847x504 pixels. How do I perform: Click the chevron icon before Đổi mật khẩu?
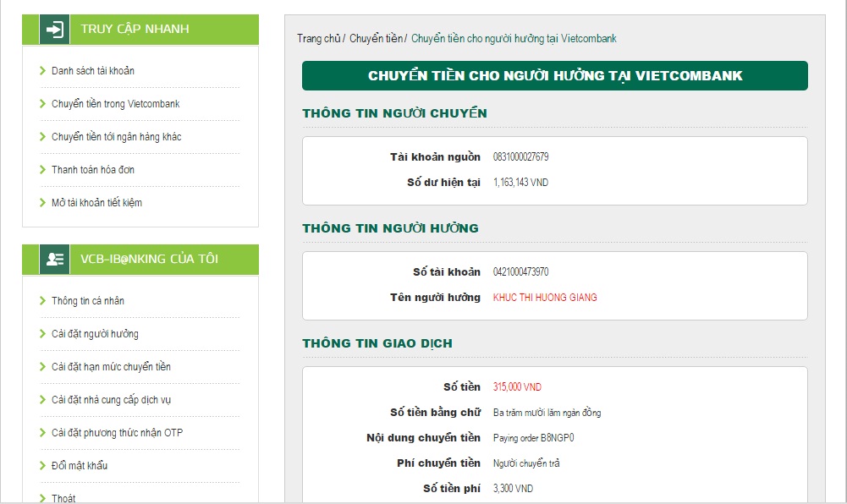[x=42, y=465]
